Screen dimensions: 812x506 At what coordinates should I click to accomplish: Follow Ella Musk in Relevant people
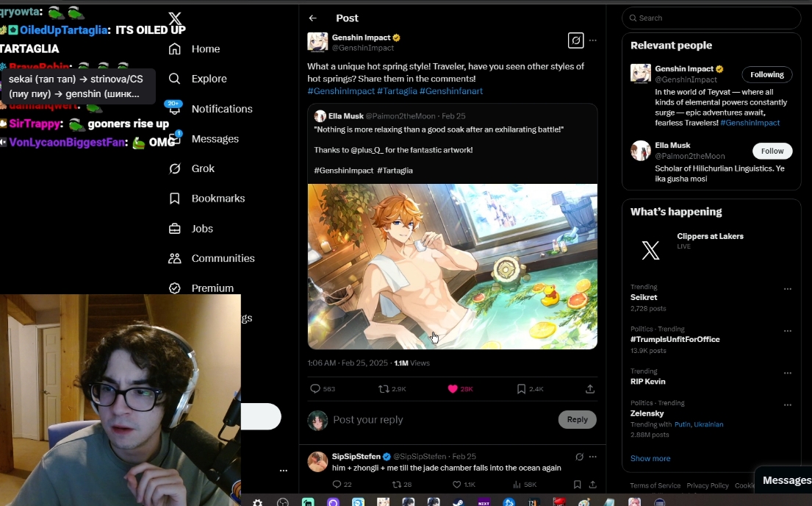pos(772,151)
